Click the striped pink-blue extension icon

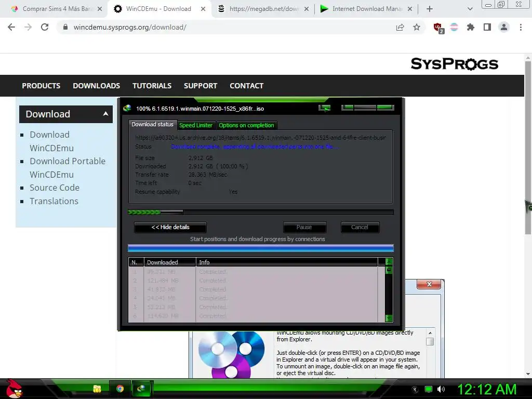click(454, 27)
